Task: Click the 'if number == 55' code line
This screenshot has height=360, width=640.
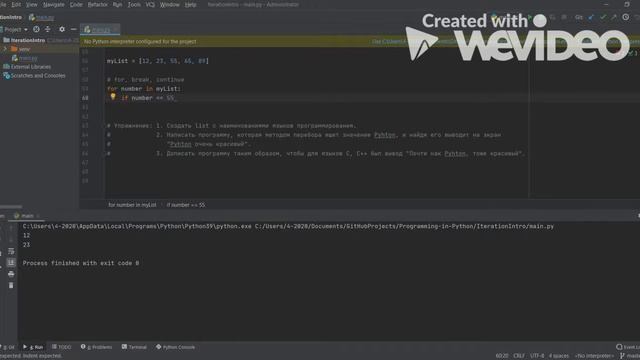Action: tap(148, 98)
